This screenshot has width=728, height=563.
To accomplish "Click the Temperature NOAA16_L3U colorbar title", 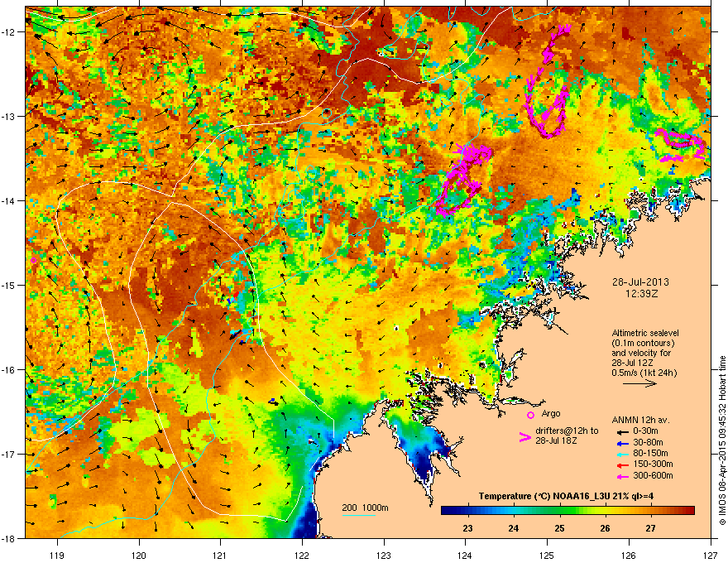I will [566, 496].
